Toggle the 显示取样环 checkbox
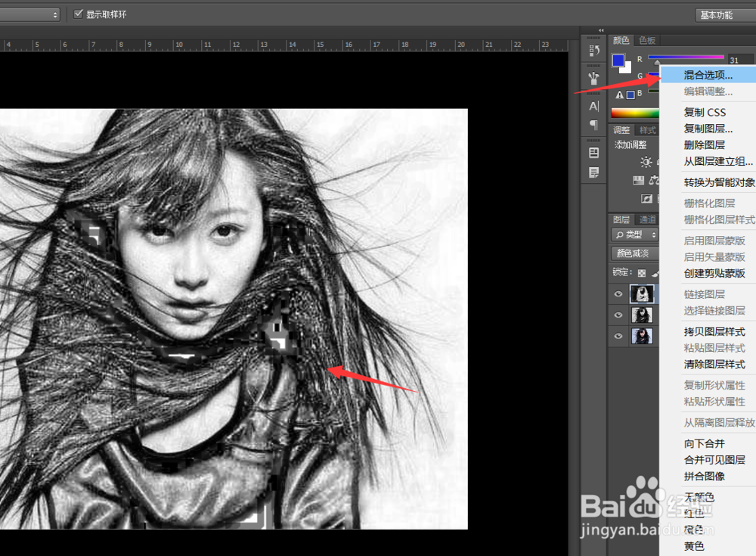 (78, 14)
